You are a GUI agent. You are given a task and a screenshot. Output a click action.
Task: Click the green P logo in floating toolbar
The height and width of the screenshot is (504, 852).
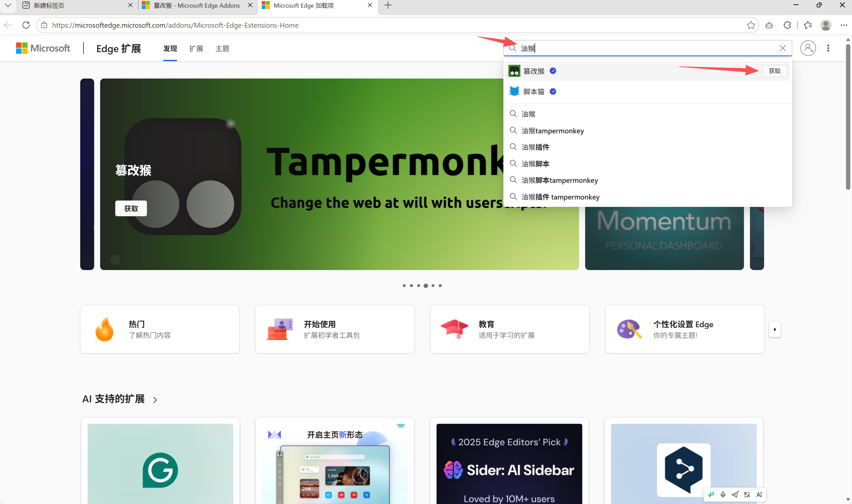click(711, 495)
